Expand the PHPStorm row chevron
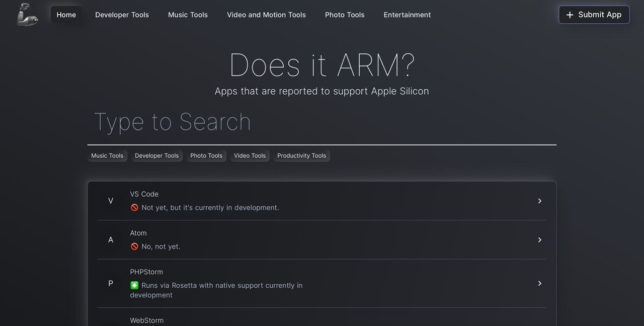The width and height of the screenshot is (644, 326). click(539, 283)
